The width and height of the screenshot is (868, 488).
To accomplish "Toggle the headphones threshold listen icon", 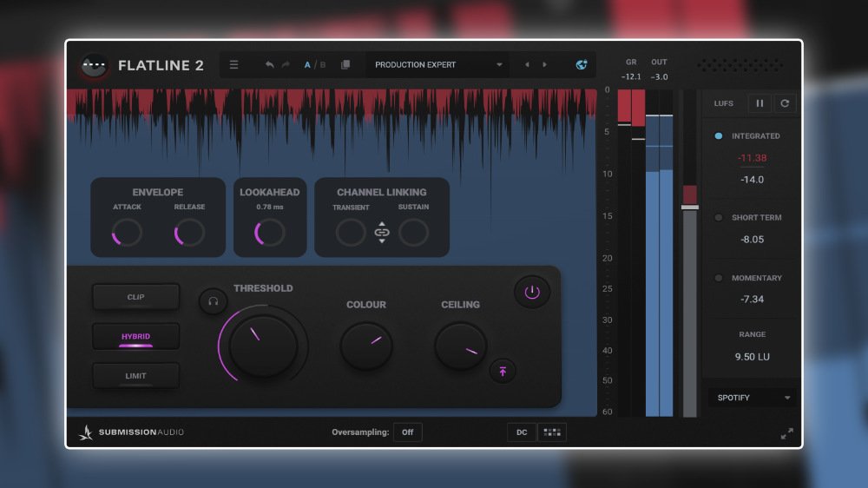I will pos(214,301).
